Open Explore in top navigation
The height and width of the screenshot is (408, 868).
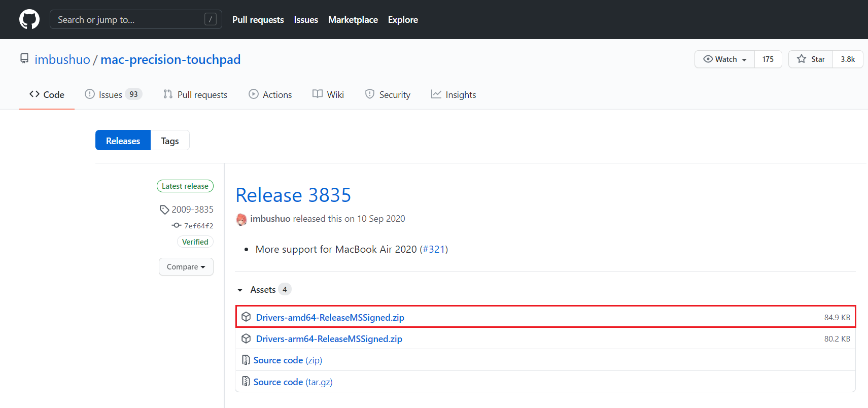(403, 19)
